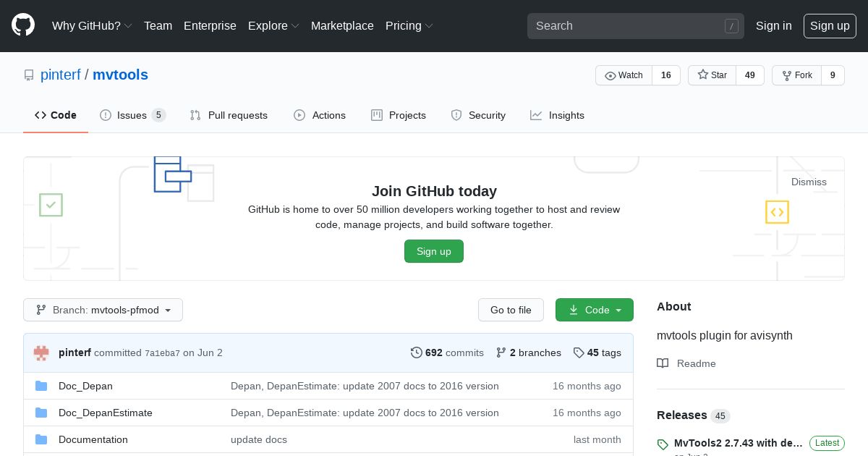Open the mvtools repository link

[x=120, y=75]
